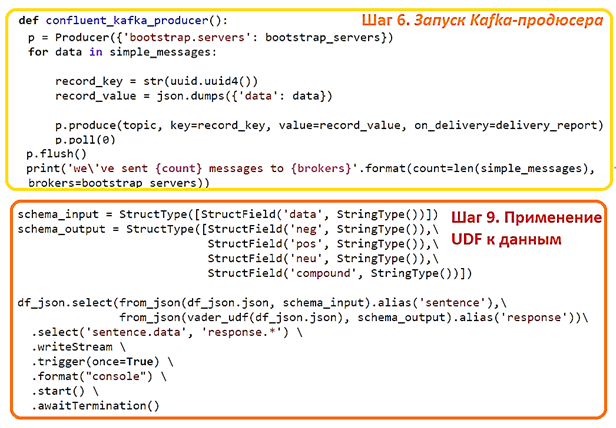The width and height of the screenshot is (616, 428).
Task: Click the '.format("console")' line
Action: point(99,377)
